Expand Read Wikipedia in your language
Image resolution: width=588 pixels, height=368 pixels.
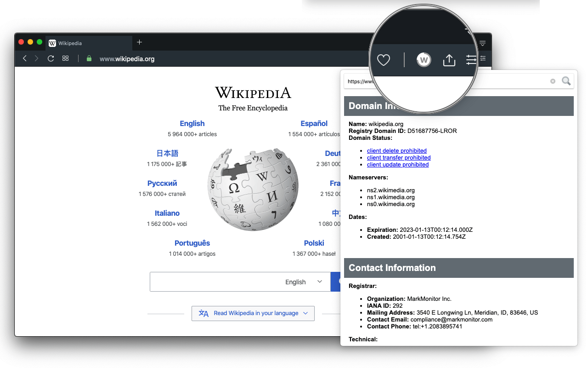253,313
